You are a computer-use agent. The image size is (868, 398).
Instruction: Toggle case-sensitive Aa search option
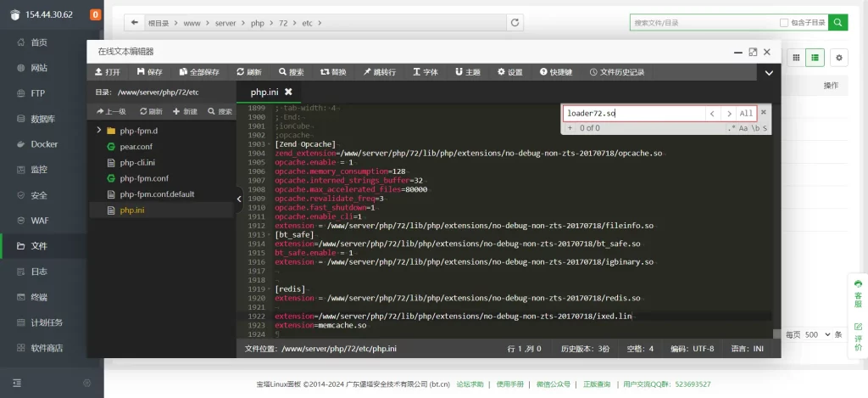point(743,128)
